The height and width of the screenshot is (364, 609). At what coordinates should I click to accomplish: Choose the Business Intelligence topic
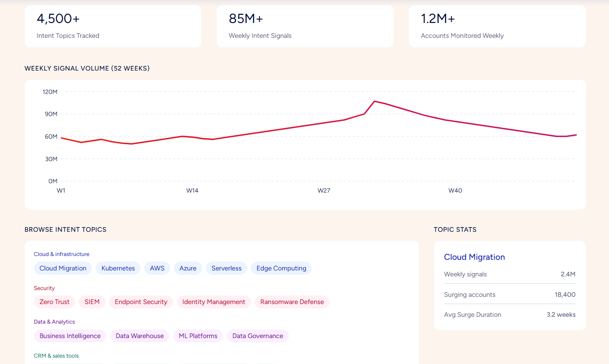pos(70,336)
